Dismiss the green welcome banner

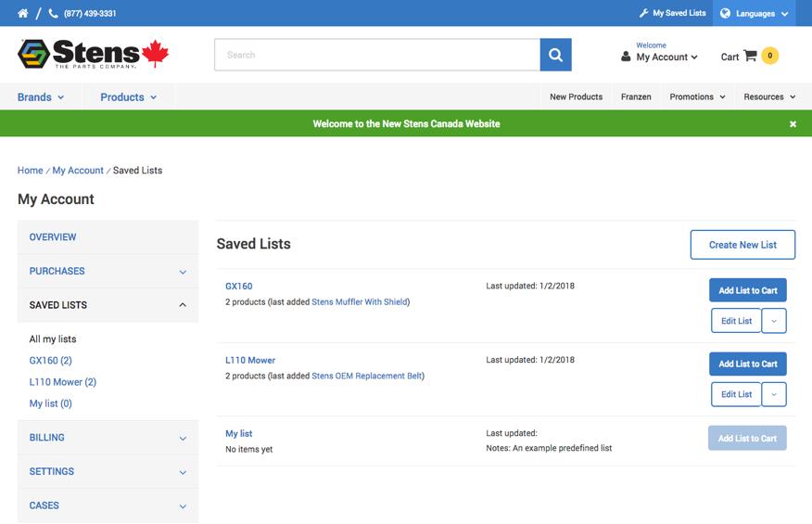point(793,124)
